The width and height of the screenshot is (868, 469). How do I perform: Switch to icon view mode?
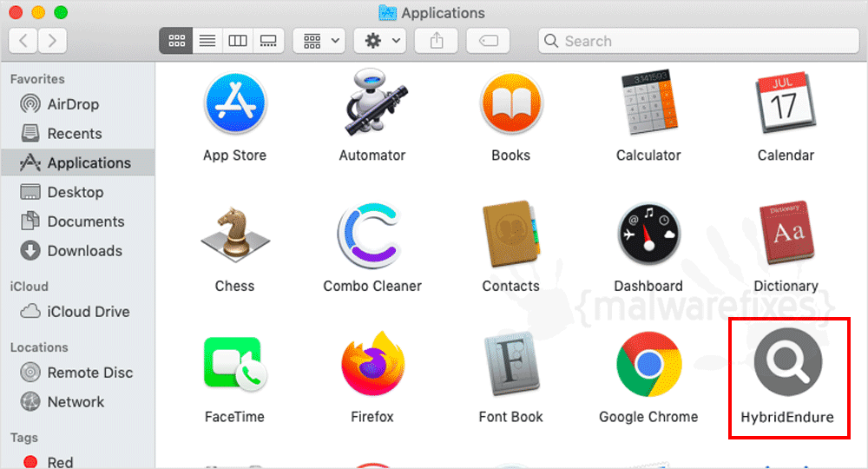176,41
